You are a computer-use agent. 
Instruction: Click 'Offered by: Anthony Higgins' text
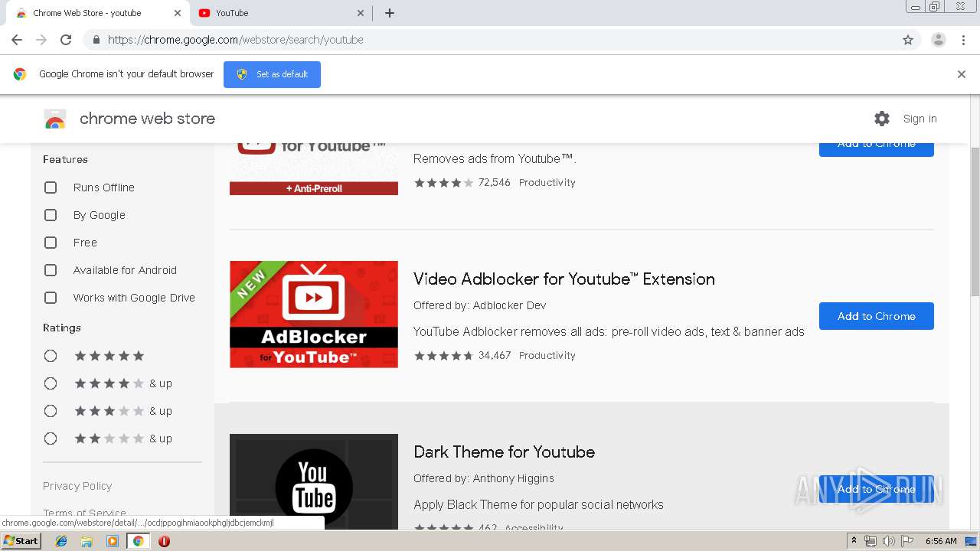tap(483, 478)
